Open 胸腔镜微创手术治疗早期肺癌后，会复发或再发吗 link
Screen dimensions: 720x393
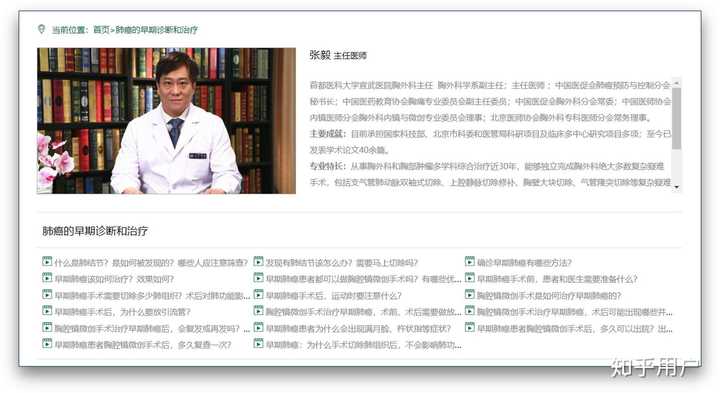point(152,329)
